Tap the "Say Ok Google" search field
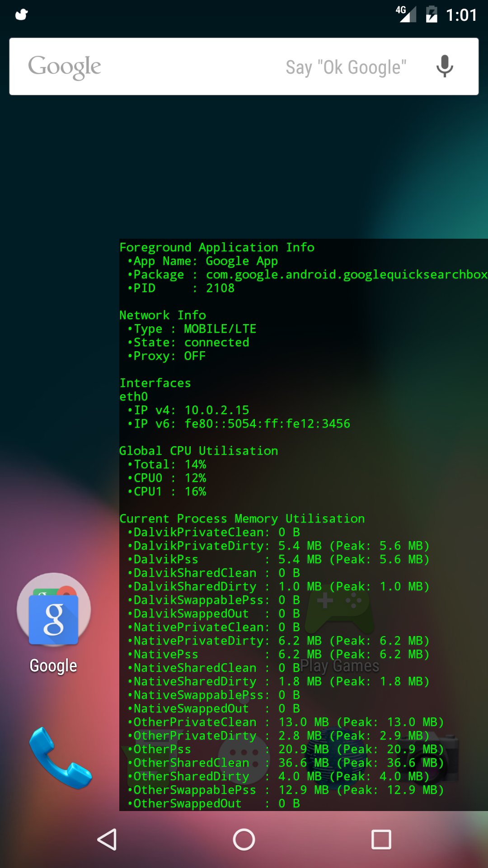This screenshot has width=488, height=868. (346, 67)
